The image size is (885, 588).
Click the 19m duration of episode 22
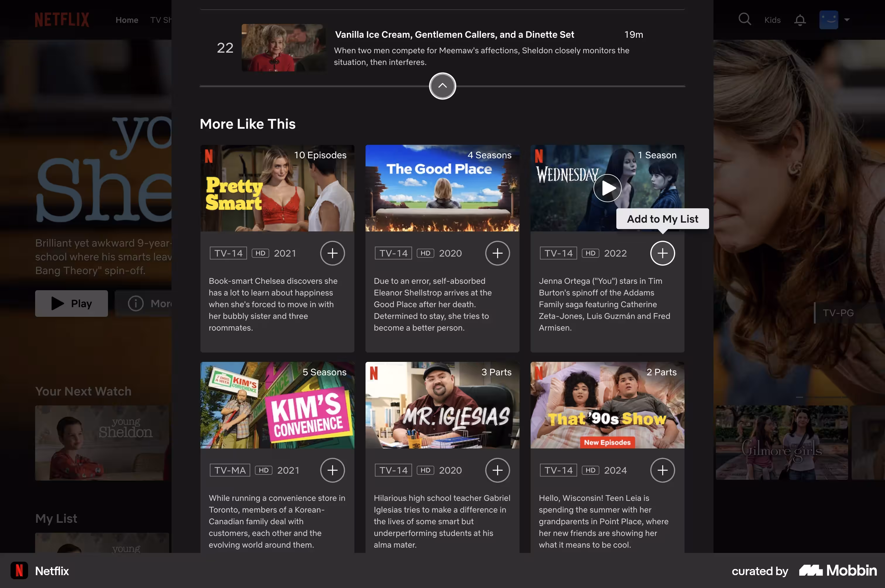click(633, 35)
